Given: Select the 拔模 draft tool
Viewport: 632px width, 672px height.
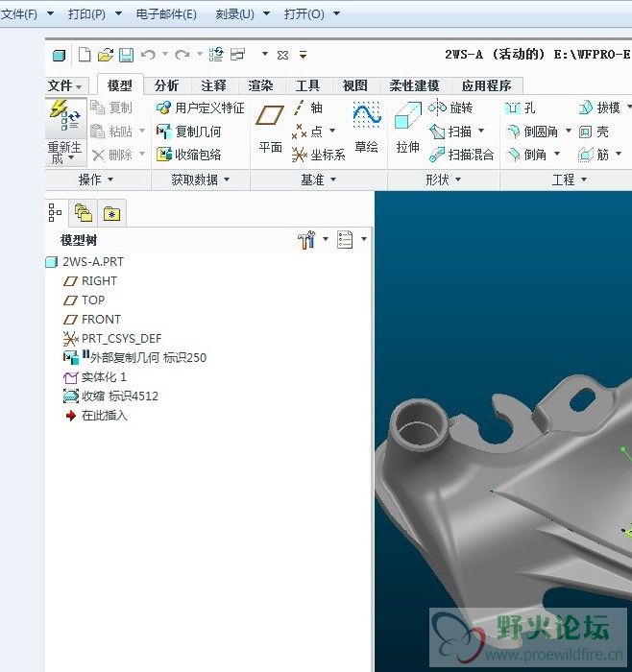Looking at the screenshot, I should (x=599, y=108).
